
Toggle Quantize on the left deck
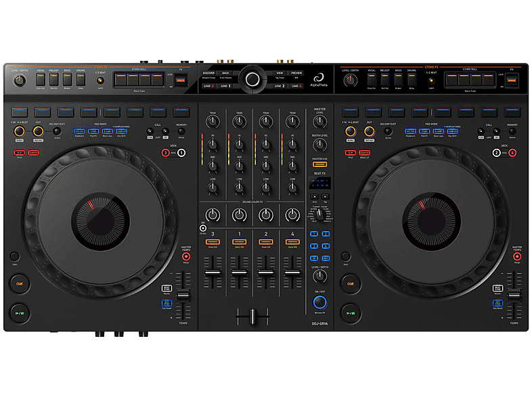point(33,153)
